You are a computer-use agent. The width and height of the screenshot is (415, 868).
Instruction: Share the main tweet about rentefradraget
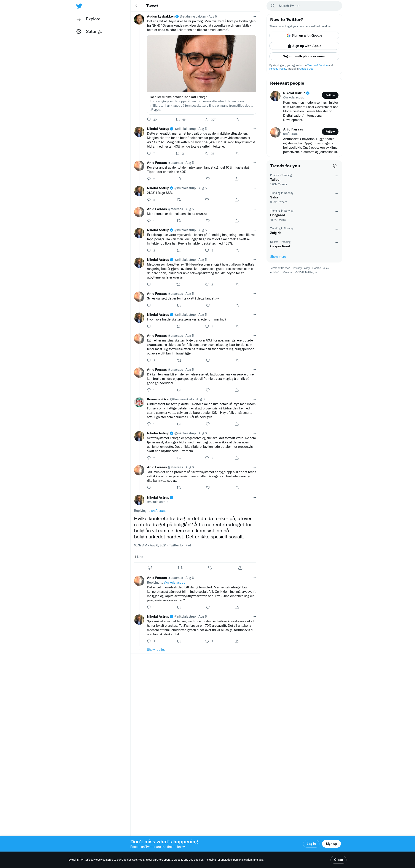pos(240,568)
